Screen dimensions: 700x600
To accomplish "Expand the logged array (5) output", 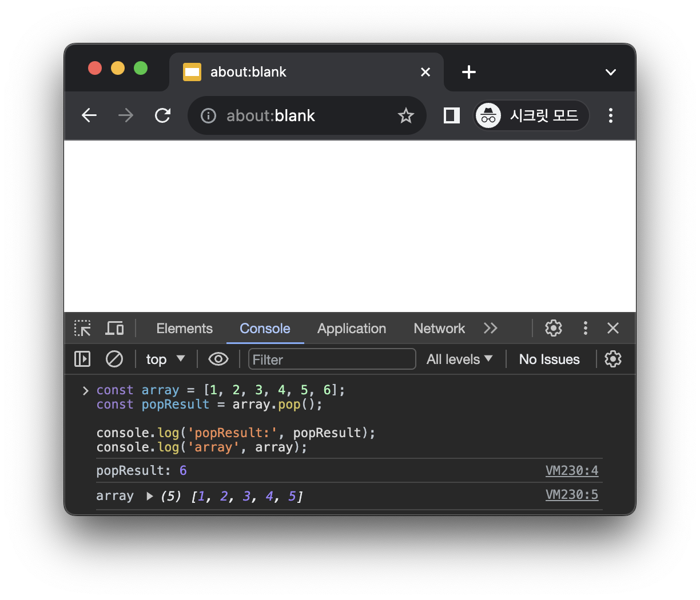I will [x=150, y=496].
